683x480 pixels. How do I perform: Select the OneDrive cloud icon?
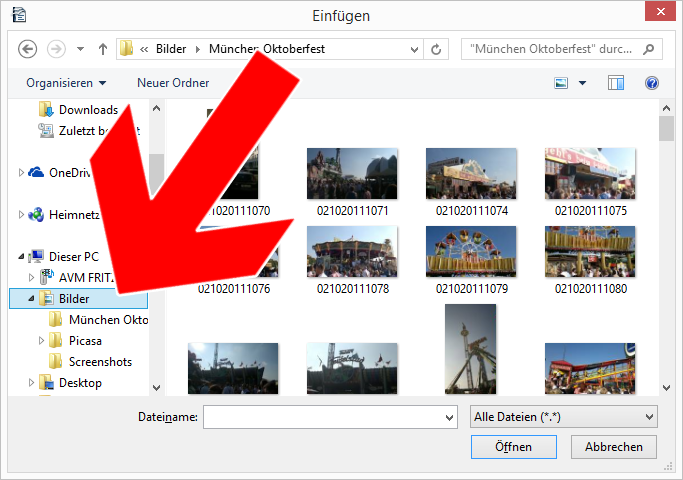36,172
